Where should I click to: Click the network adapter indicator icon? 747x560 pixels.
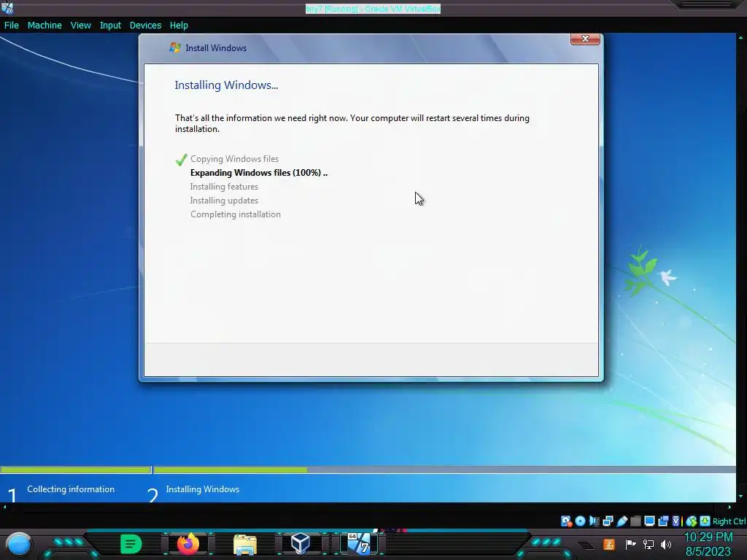point(608,521)
